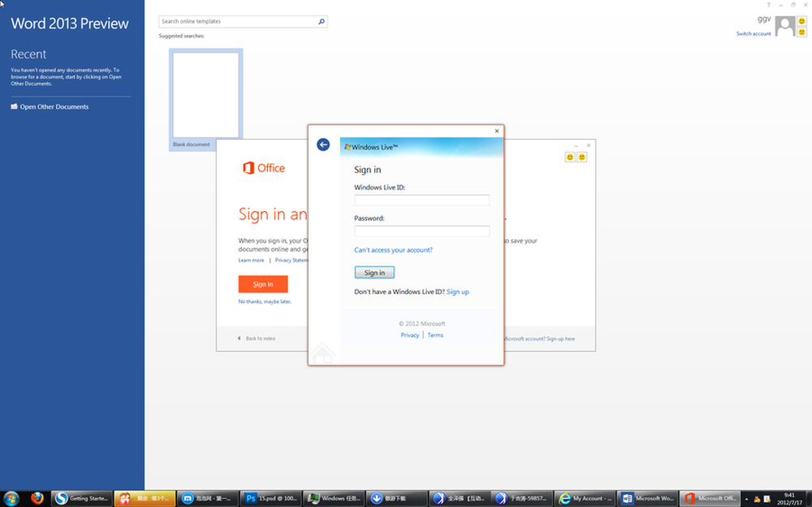Open the Privacy Statement link in Office window
812x507 pixels.
[291, 260]
